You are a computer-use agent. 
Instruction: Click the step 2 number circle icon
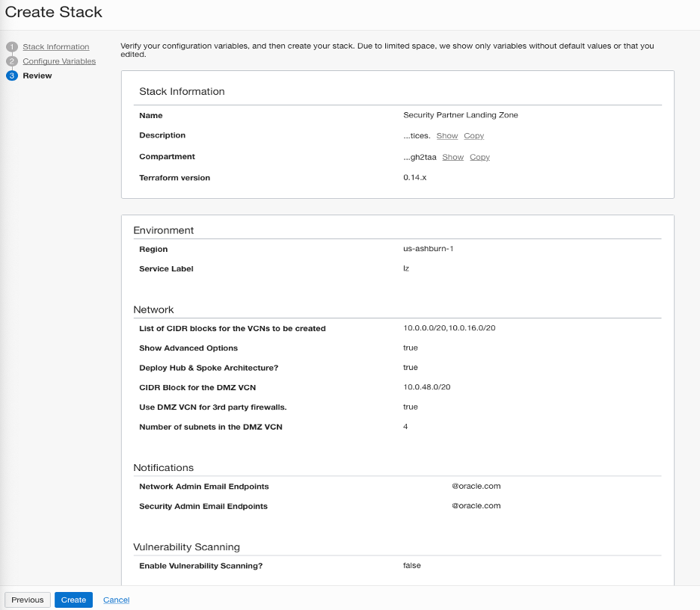11,61
